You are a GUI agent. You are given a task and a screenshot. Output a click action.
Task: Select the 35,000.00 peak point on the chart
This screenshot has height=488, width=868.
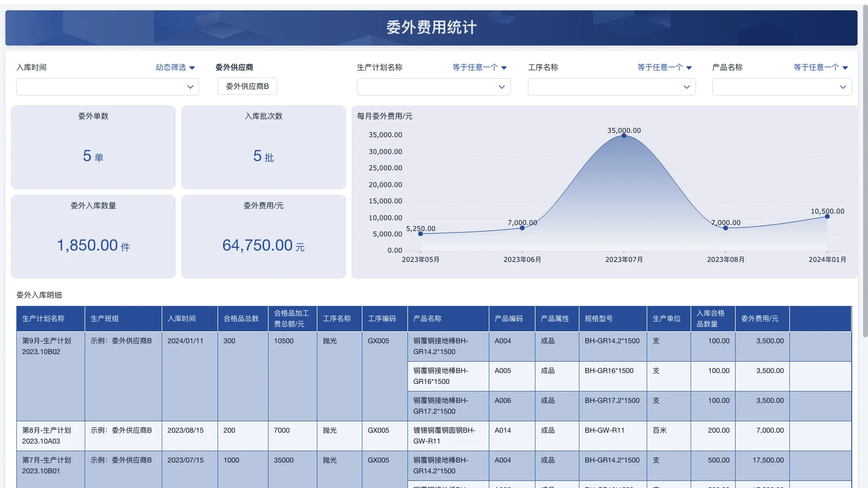point(623,137)
